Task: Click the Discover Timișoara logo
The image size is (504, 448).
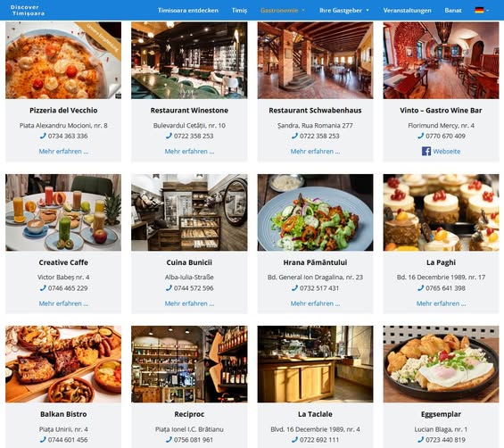Action: [x=28, y=11]
